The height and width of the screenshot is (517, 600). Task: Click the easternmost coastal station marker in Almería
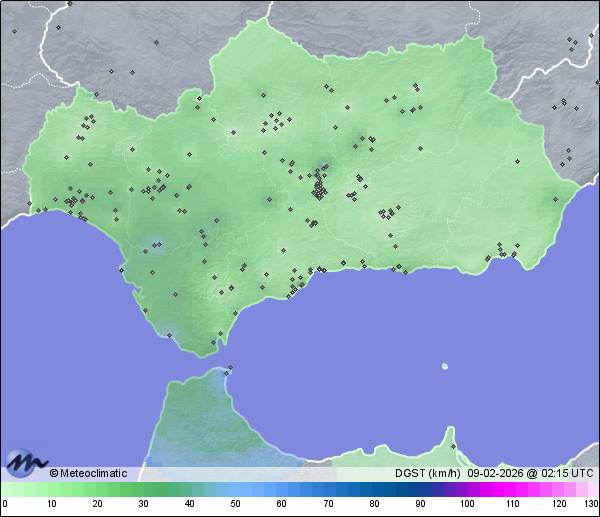556,198
